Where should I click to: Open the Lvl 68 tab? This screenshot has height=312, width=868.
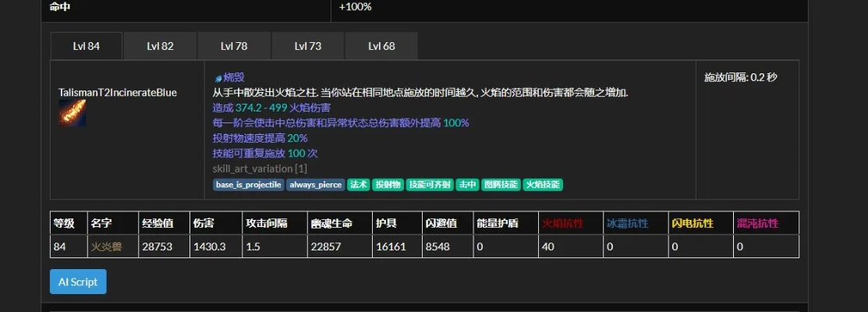381,46
